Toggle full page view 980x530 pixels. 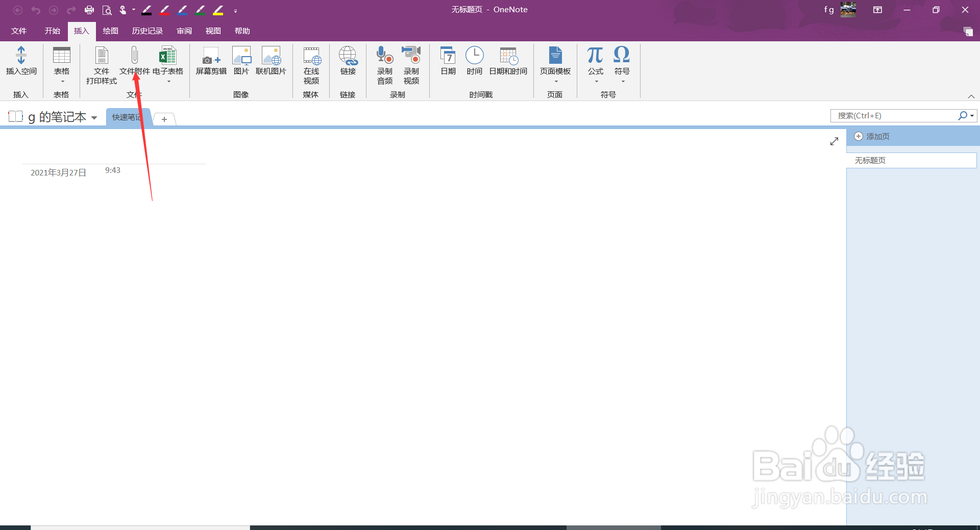coord(834,141)
